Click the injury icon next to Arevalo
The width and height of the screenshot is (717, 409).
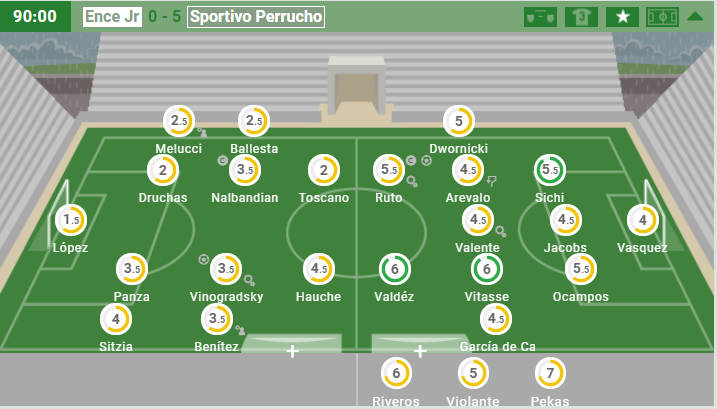(x=492, y=181)
